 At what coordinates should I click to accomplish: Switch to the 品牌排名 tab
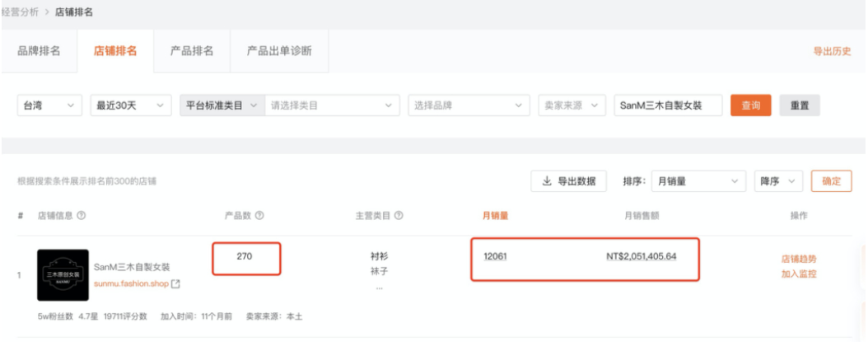point(39,51)
